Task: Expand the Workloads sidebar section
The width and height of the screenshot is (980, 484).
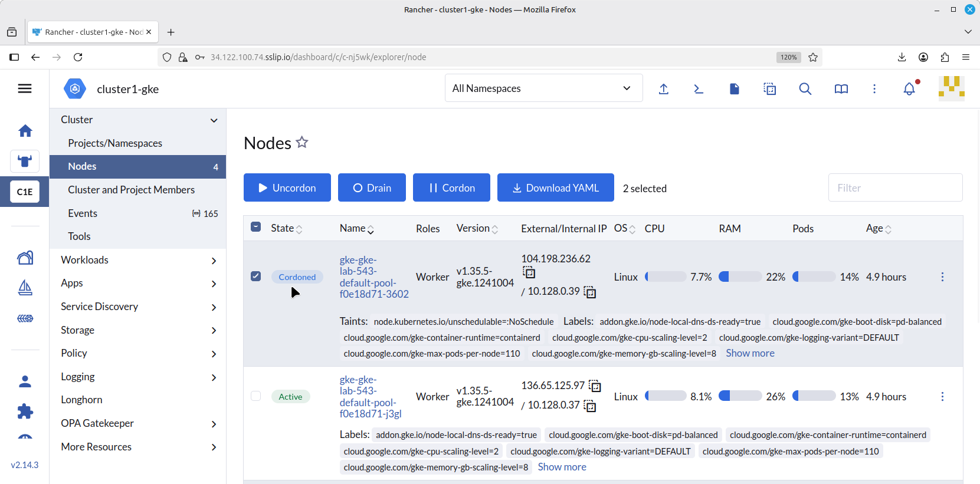Action: 214,261
